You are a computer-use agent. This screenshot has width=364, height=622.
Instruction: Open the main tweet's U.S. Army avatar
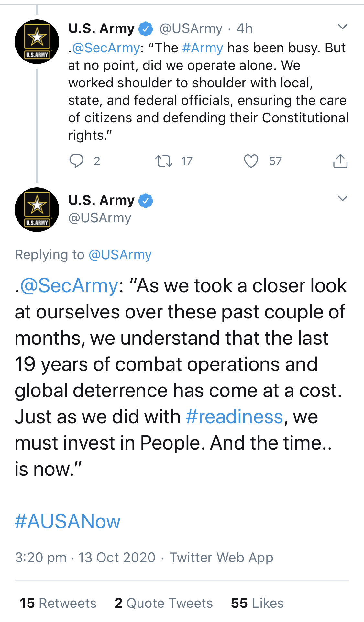37,210
